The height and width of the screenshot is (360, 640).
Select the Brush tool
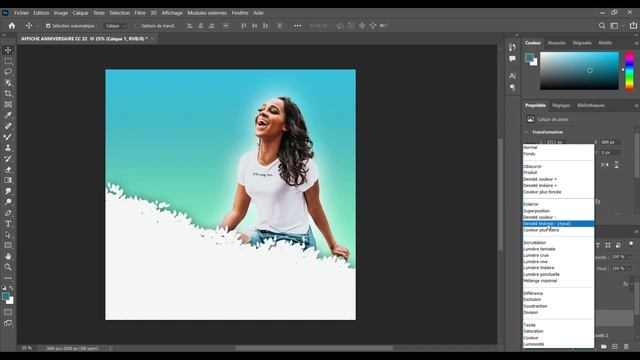point(8,137)
